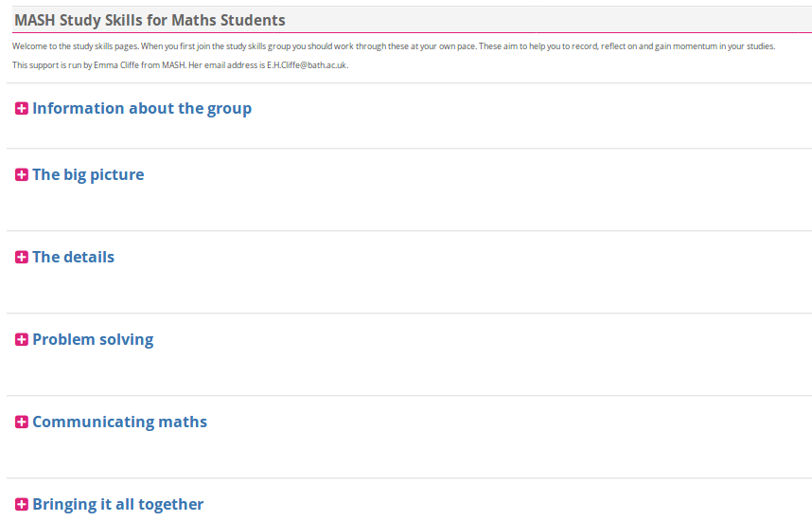The width and height of the screenshot is (812, 521).
Task: Show The details section heading
Action: [x=73, y=257]
